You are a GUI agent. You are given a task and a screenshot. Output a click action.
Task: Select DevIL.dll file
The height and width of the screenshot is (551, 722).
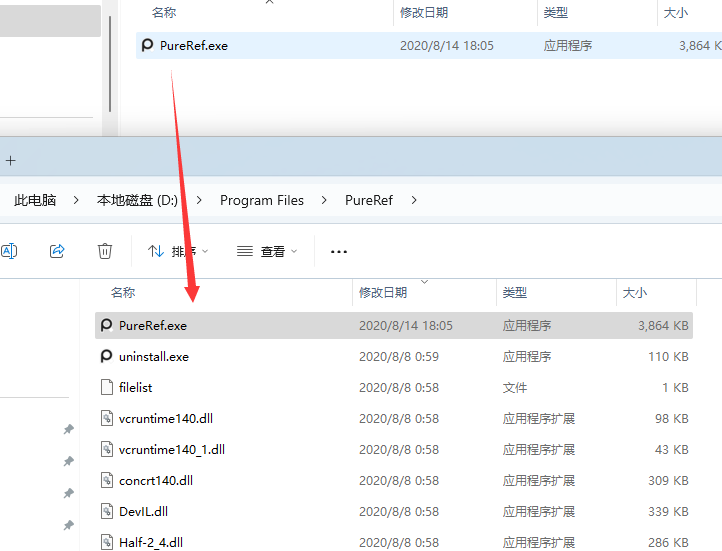[394, 511]
